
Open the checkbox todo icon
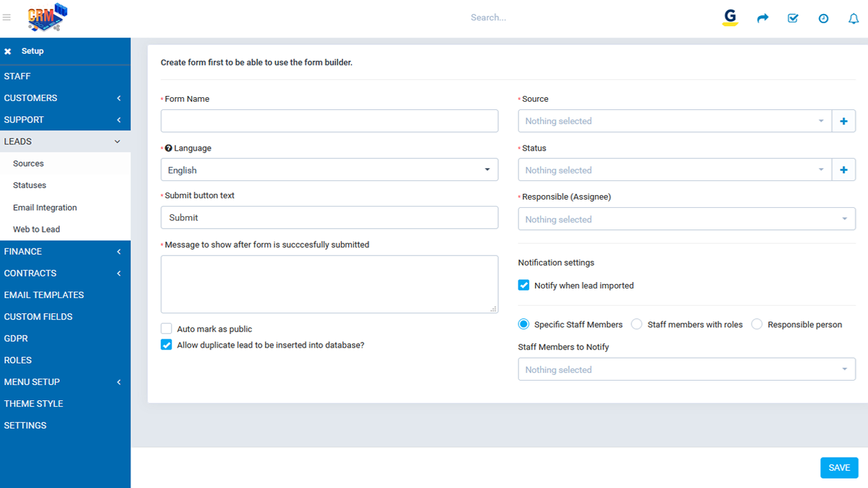(x=792, y=18)
